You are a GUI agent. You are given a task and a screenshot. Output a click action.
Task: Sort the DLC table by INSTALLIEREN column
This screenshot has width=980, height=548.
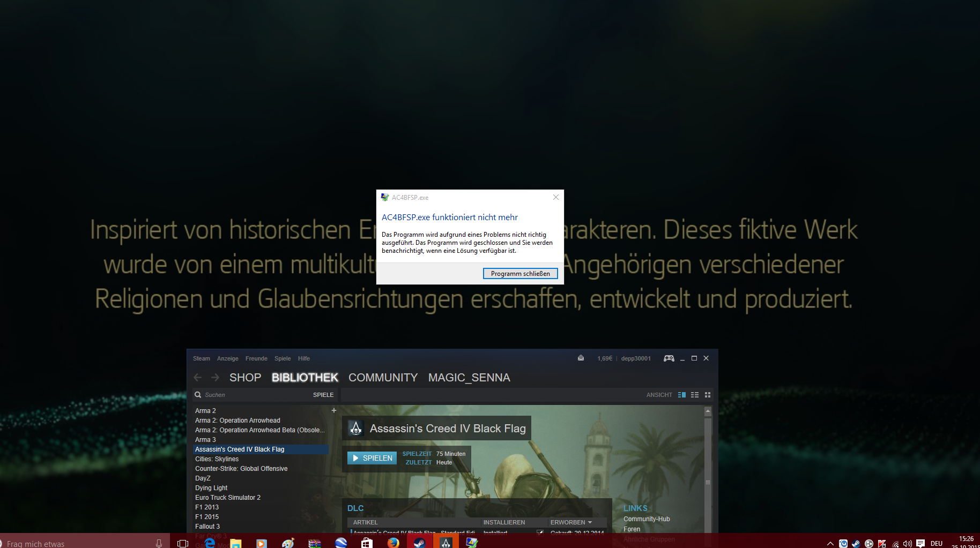pyautogui.click(x=504, y=522)
